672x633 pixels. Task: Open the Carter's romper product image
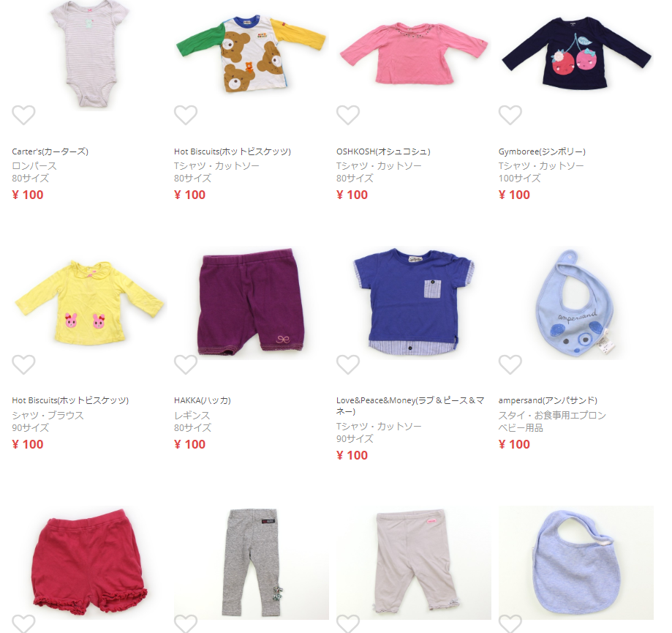89,54
